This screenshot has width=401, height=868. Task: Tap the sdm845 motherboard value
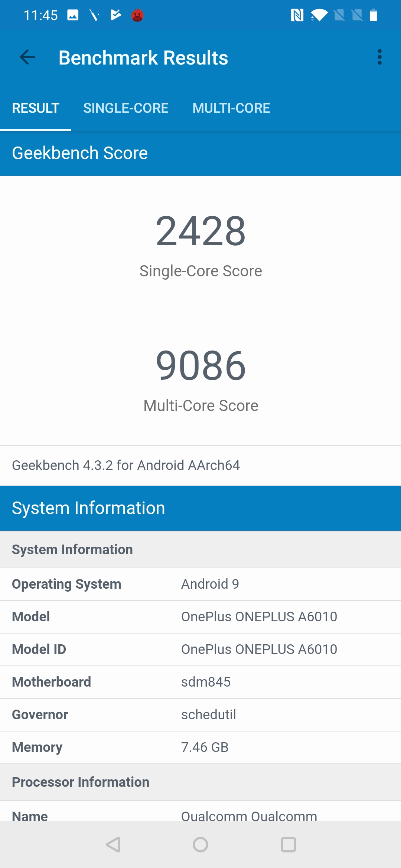click(x=206, y=682)
